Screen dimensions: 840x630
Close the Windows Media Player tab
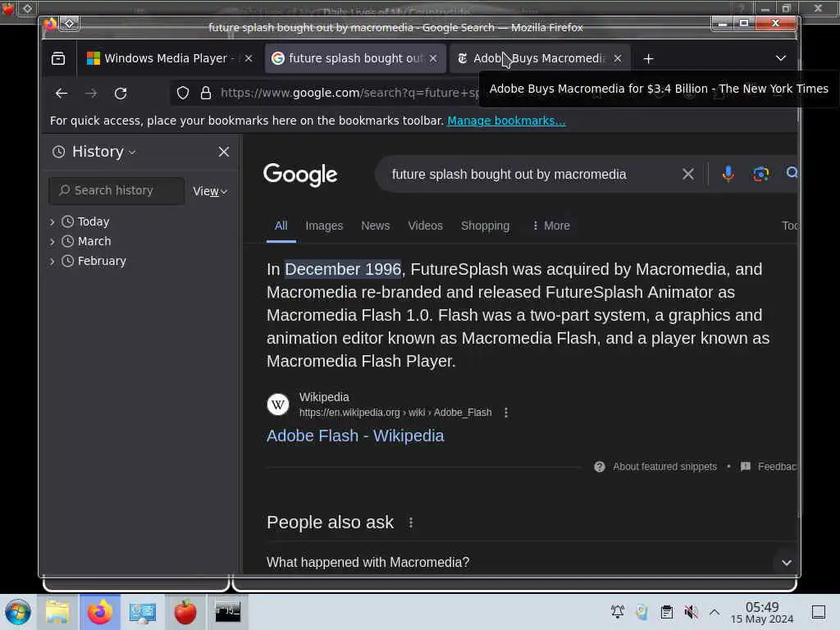(x=249, y=58)
